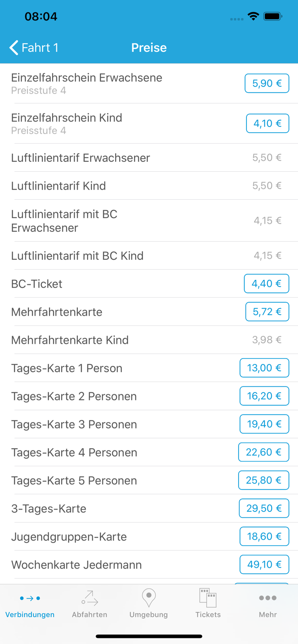
Task: Buy the 3-Tages-Karte for 29,50 €
Action: click(264, 508)
